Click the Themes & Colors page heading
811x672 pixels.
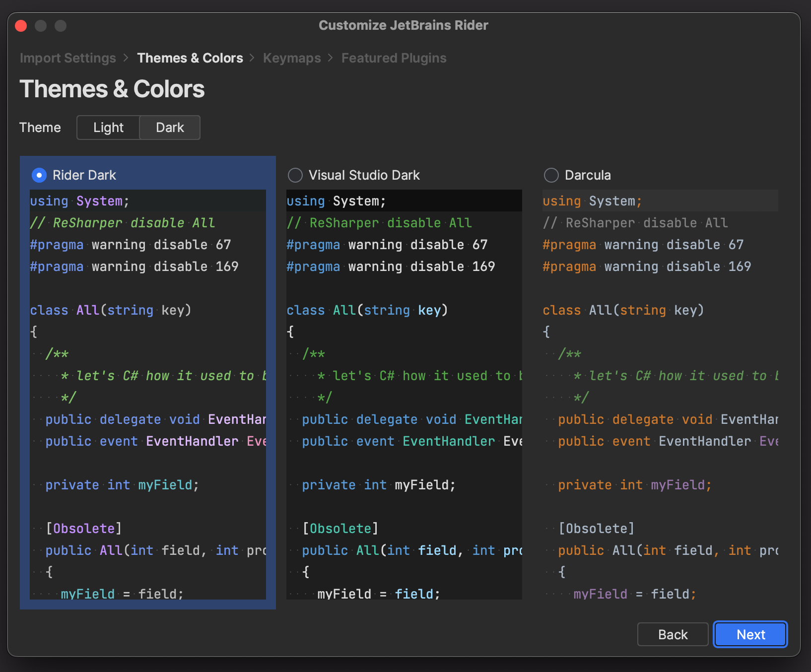112,89
